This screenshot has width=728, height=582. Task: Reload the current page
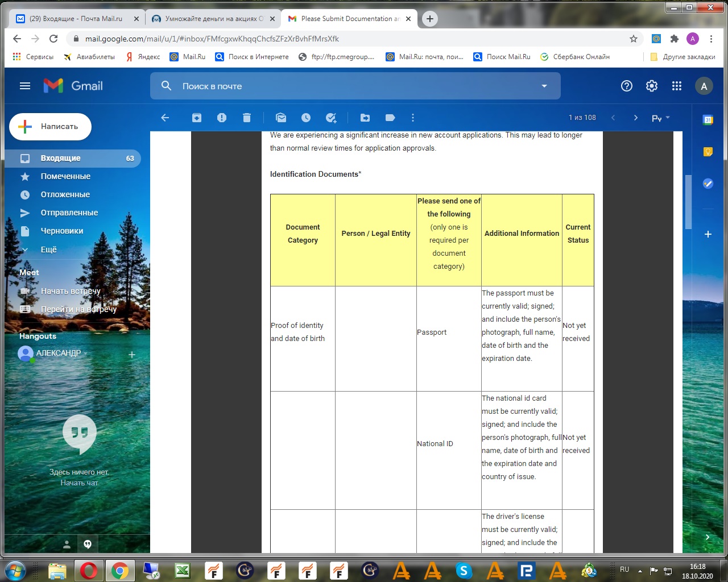53,39
